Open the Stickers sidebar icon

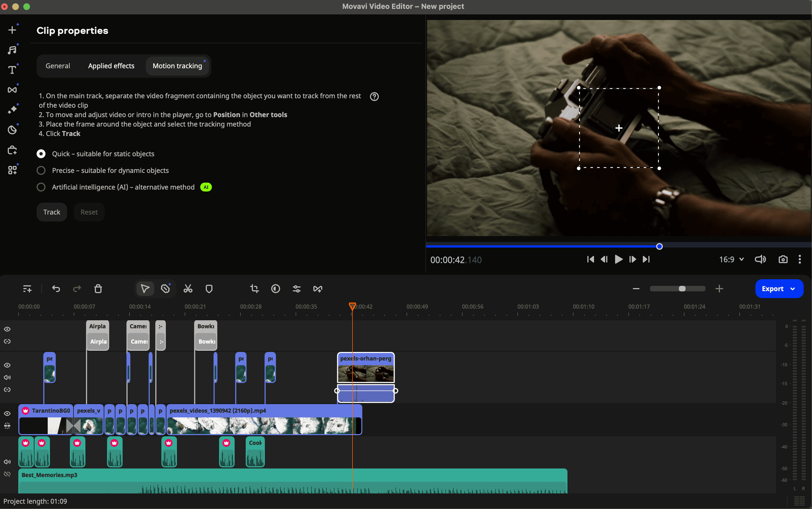[x=12, y=130]
